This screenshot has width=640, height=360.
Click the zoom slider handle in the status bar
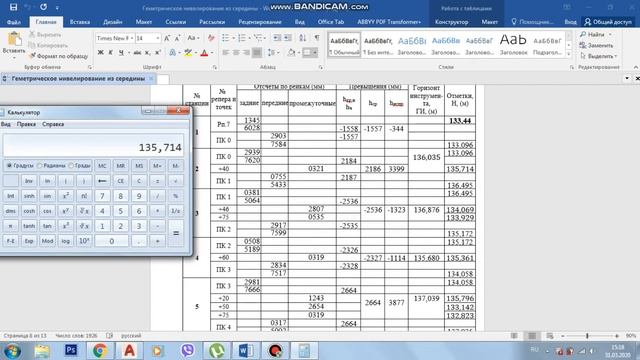pyautogui.click(x=587, y=336)
